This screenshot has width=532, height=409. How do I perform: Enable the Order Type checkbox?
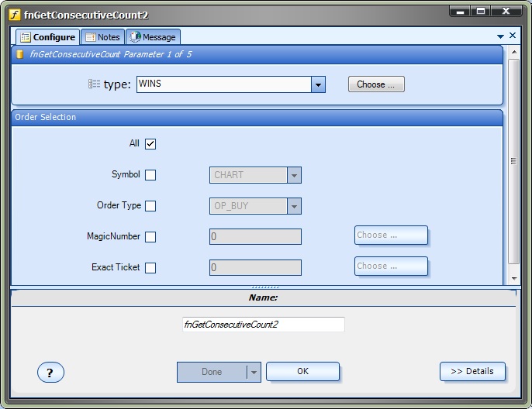point(150,206)
